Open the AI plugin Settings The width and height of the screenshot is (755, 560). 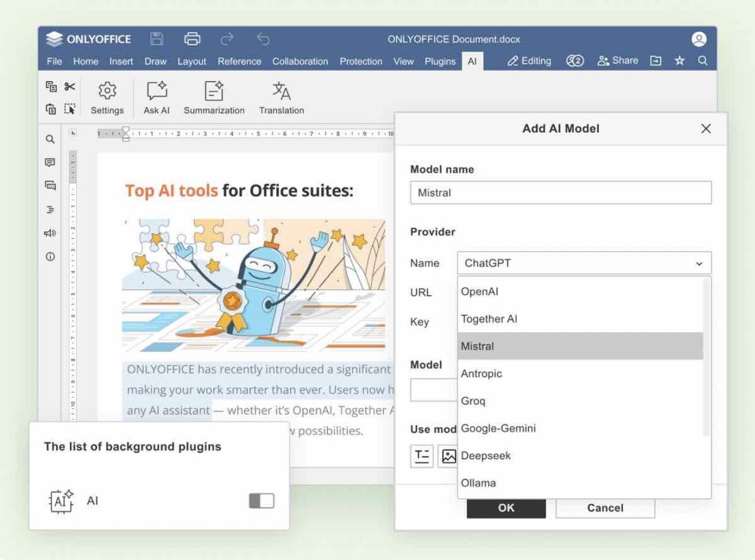point(107,97)
